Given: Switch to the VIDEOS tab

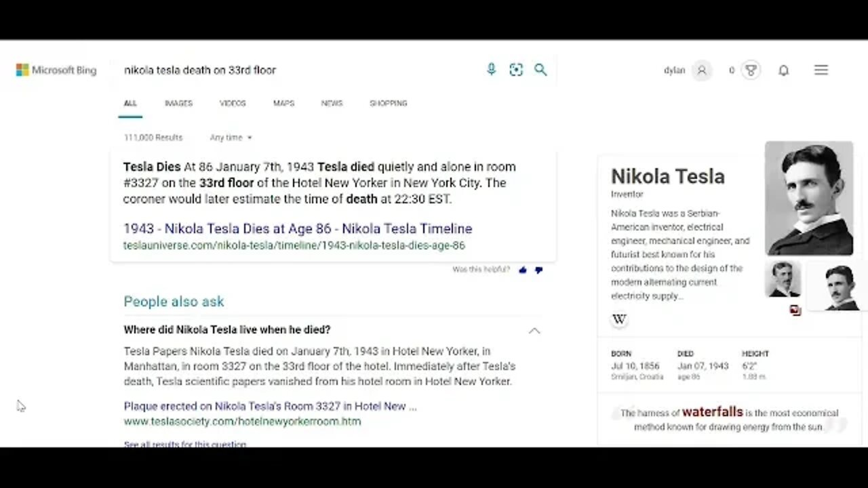Looking at the screenshot, I should pyautogui.click(x=233, y=103).
